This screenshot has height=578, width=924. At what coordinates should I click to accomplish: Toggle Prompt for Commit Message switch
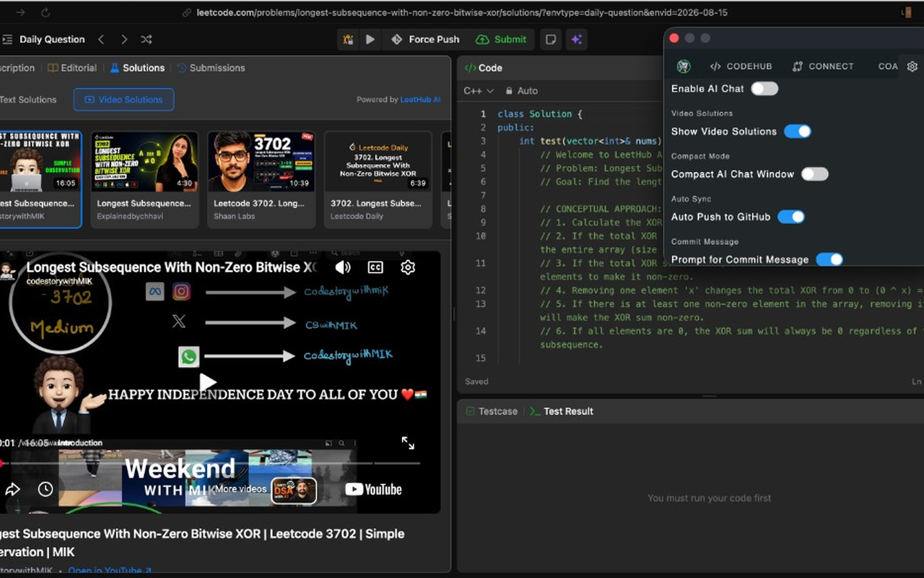[x=829, y=259]
